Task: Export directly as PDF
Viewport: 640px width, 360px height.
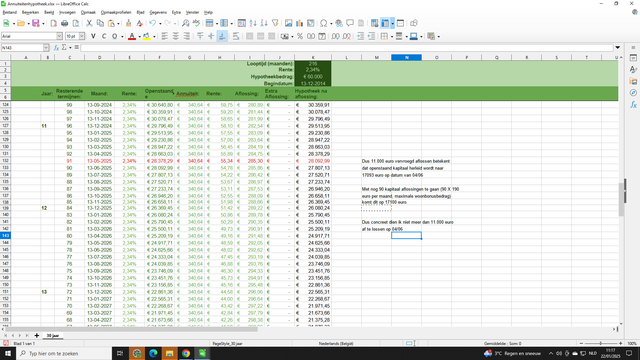Action: click(x=53, y=23)
